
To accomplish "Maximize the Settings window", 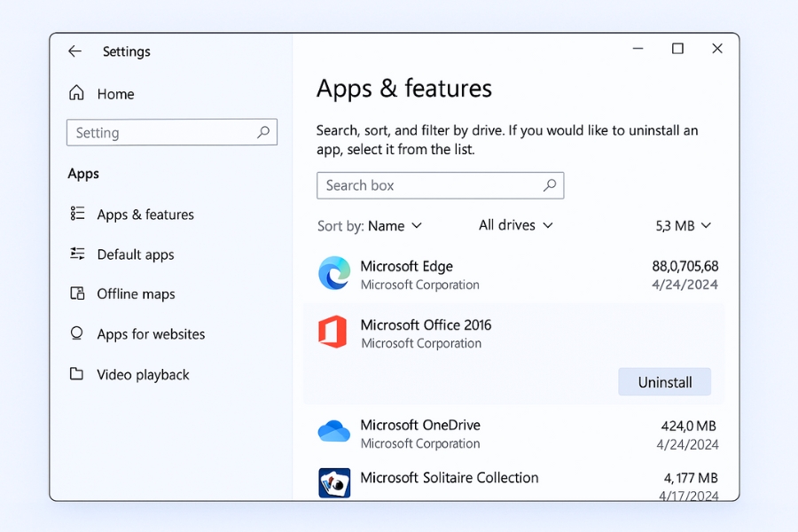I will point(677,49).
